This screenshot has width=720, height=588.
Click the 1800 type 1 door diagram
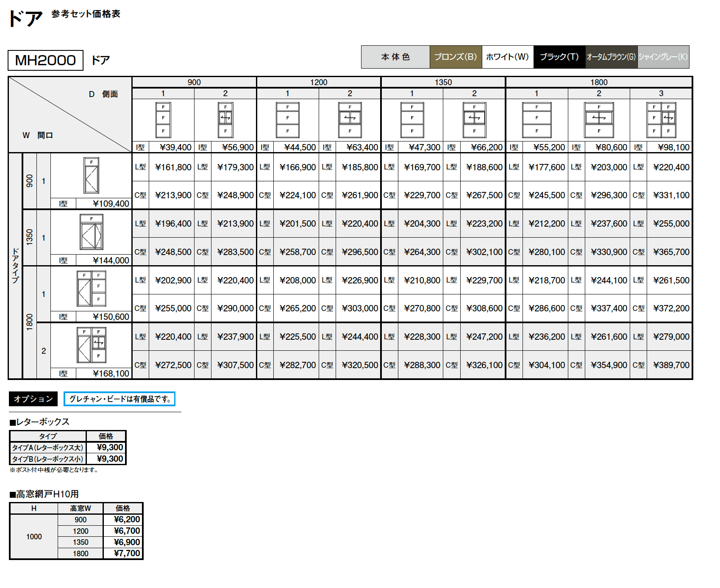[x=91, y=288]
